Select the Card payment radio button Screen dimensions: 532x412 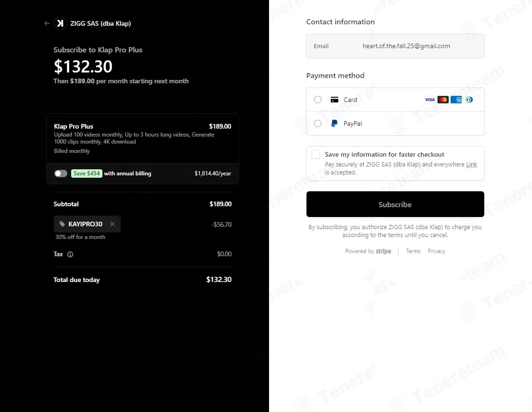coord(318,100)
